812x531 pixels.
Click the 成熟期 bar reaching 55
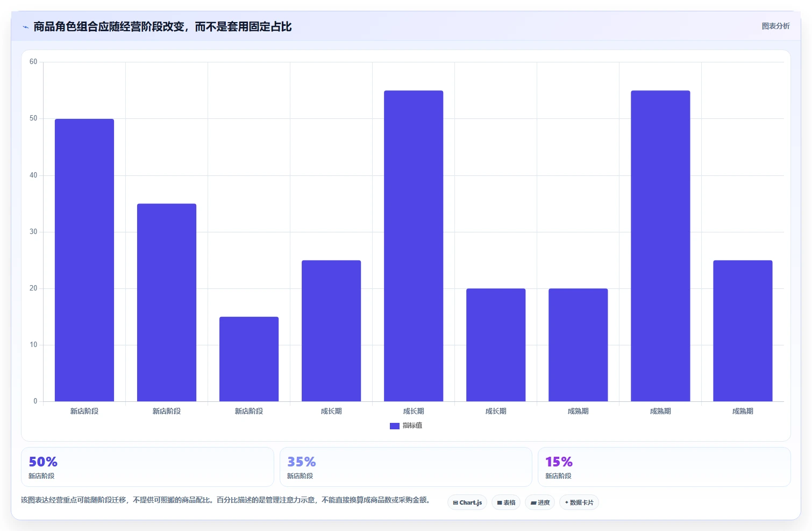point(660,246)
